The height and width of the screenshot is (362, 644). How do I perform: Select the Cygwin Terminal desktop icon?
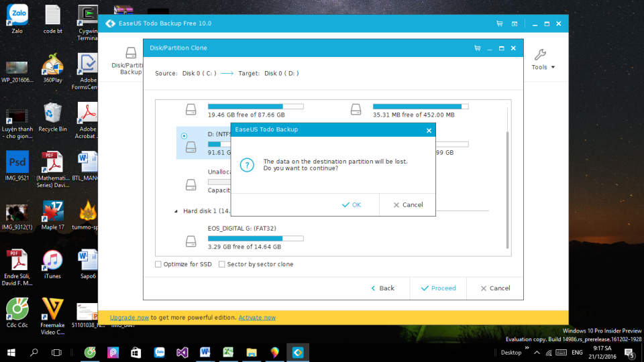coord(87,23)
